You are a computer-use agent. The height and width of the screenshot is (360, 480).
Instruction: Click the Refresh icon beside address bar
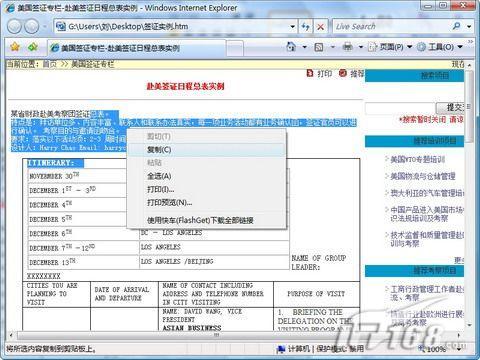pos(305,26)
